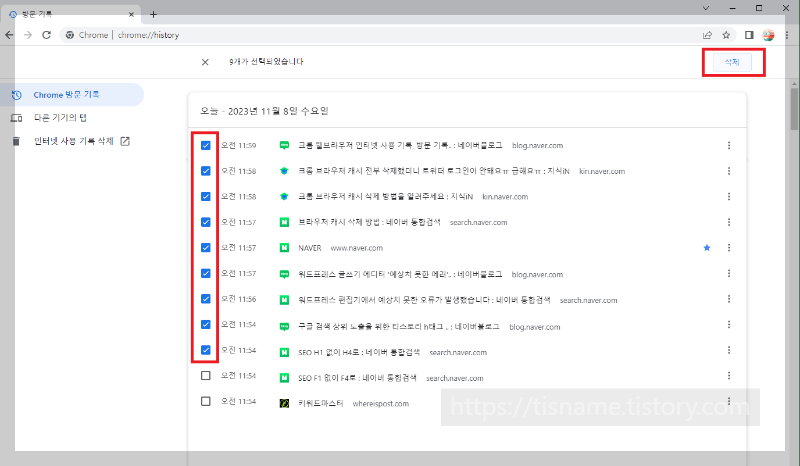Click the Naver favicon on SEO H1 entry

coord(284,352)
